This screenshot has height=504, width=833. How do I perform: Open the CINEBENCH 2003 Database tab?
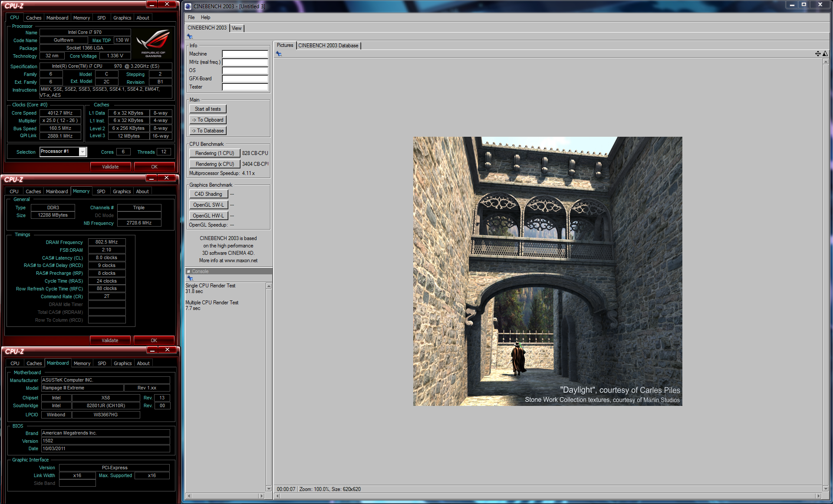[x=329, y=46]
